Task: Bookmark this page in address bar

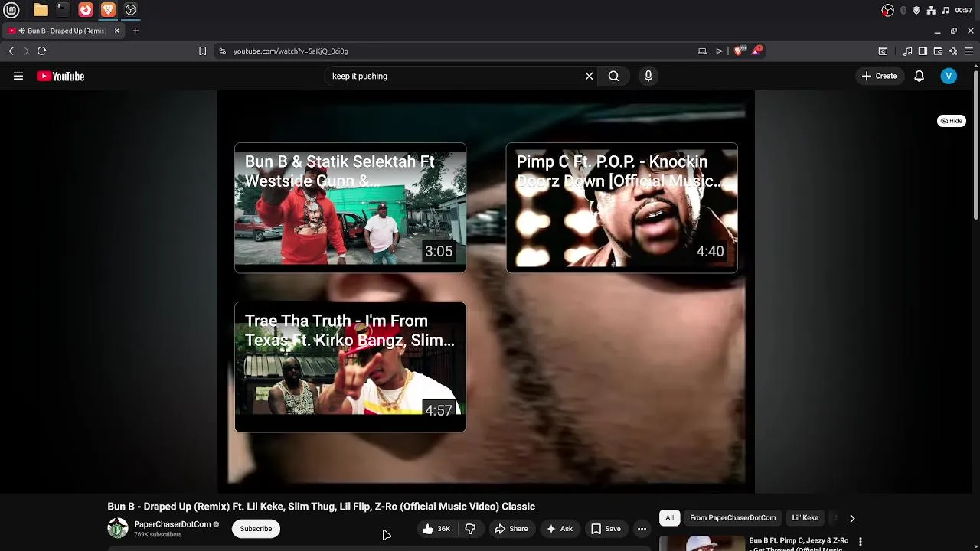Action: 202,51
